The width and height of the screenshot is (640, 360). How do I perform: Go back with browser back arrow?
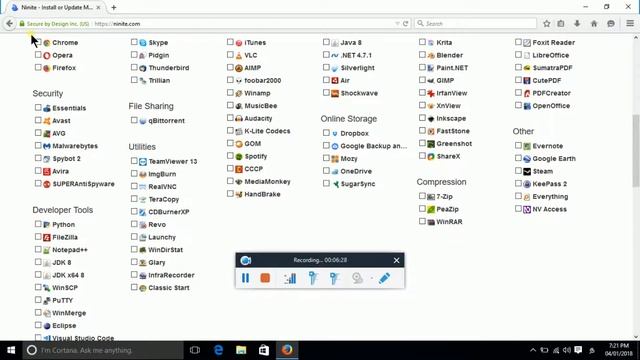click(x=9, y=24)
